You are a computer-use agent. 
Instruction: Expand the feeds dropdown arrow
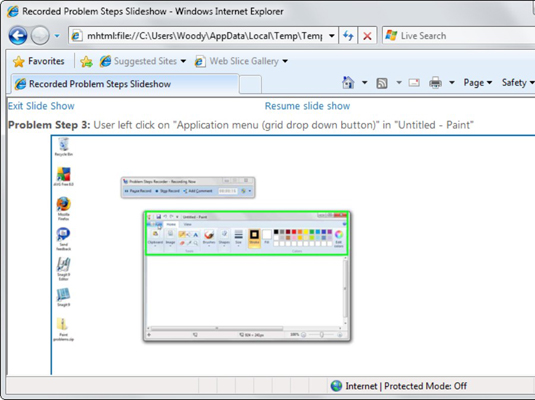(x=399, y=83)
